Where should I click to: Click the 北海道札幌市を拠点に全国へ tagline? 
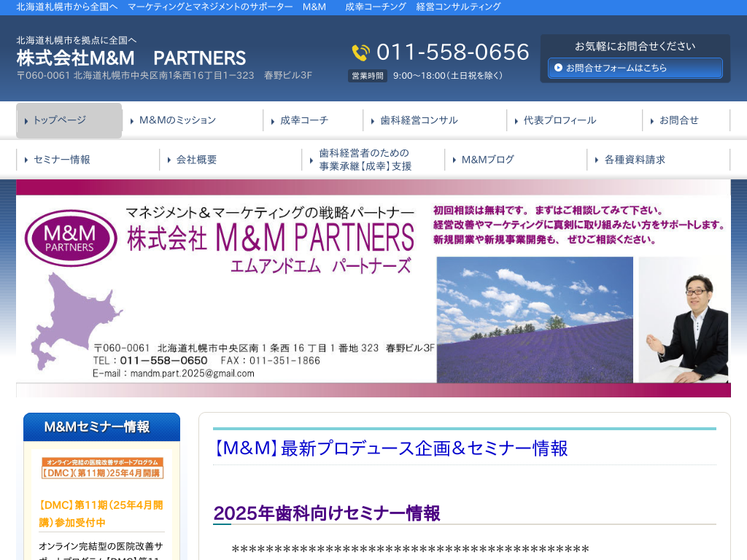click(x=76, y=40)
